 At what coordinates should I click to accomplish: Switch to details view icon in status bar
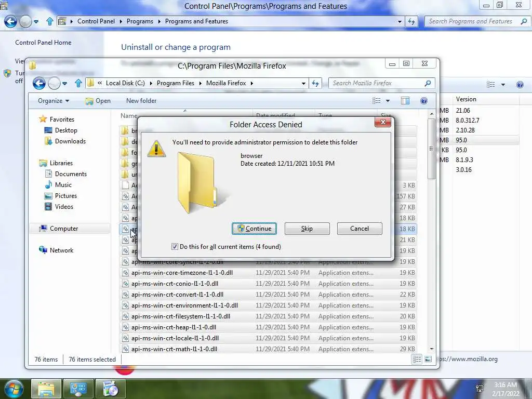point(417,359)
